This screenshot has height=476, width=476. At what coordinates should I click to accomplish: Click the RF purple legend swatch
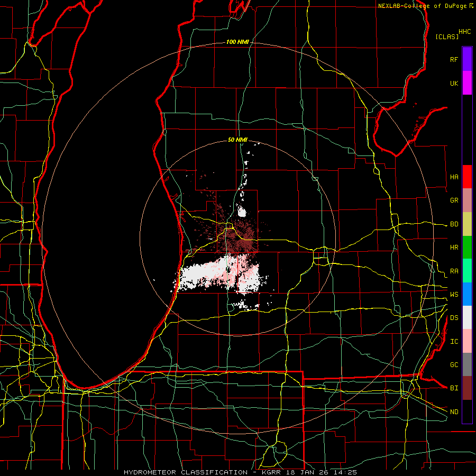click(x=467, y=59)
